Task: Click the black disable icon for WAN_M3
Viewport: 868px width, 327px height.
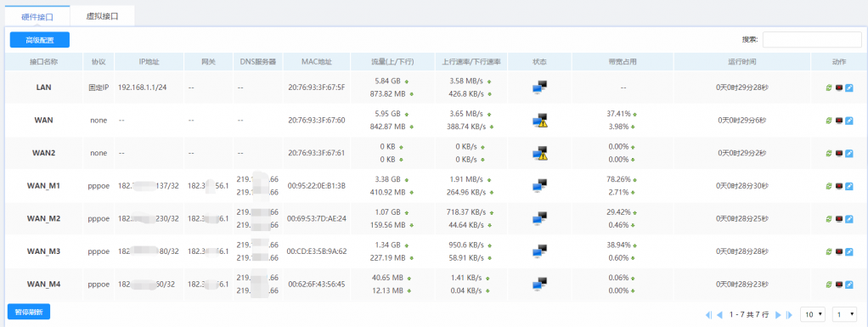Action: (x=838, y=251)
